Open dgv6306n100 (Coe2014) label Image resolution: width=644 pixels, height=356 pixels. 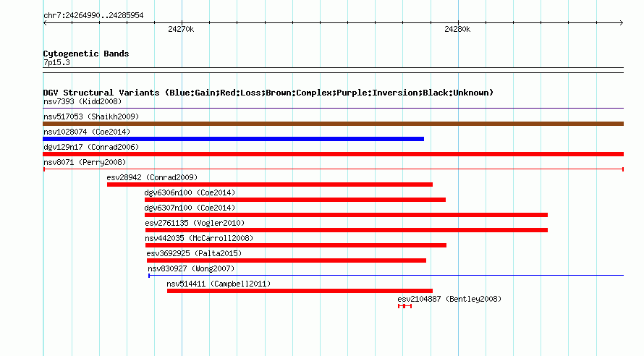click(x=190, y=192)
